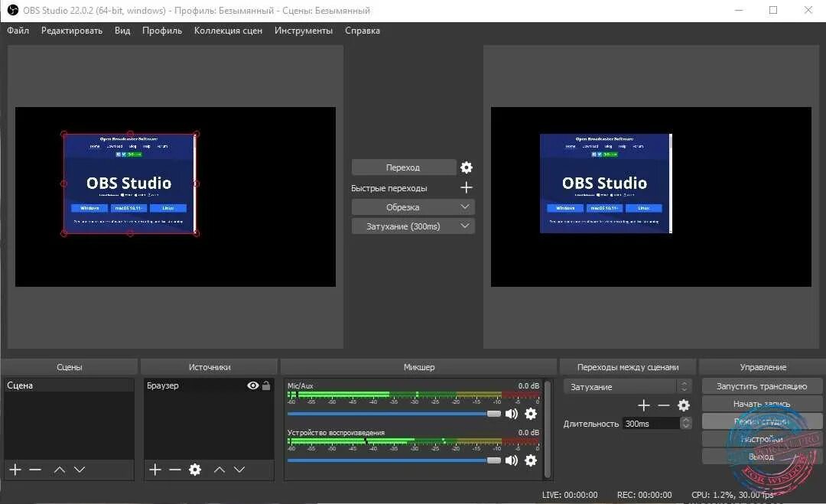Viewport: 826px width, 504px height.
Task: Click browser source in right program view
Action: (x=606, y=184)
